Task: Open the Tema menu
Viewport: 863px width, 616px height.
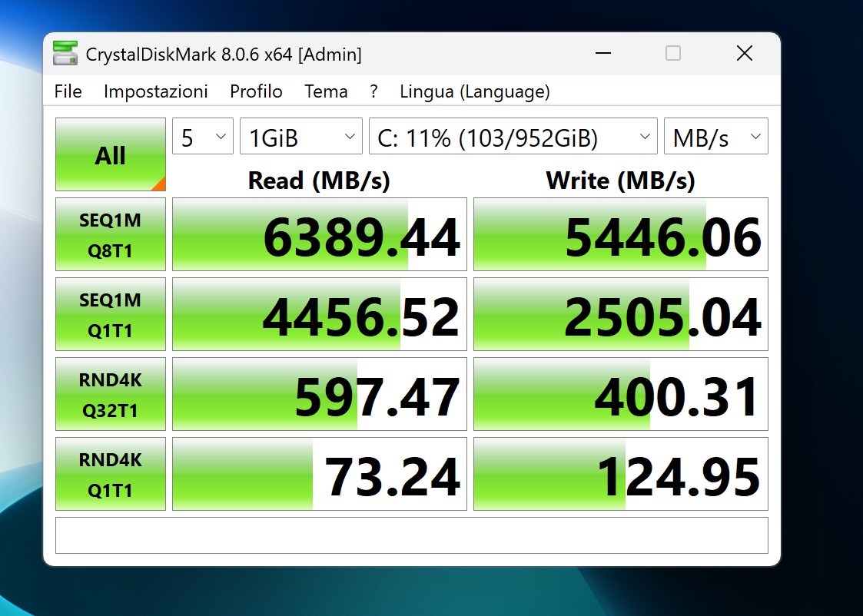Action: [326, 91]
